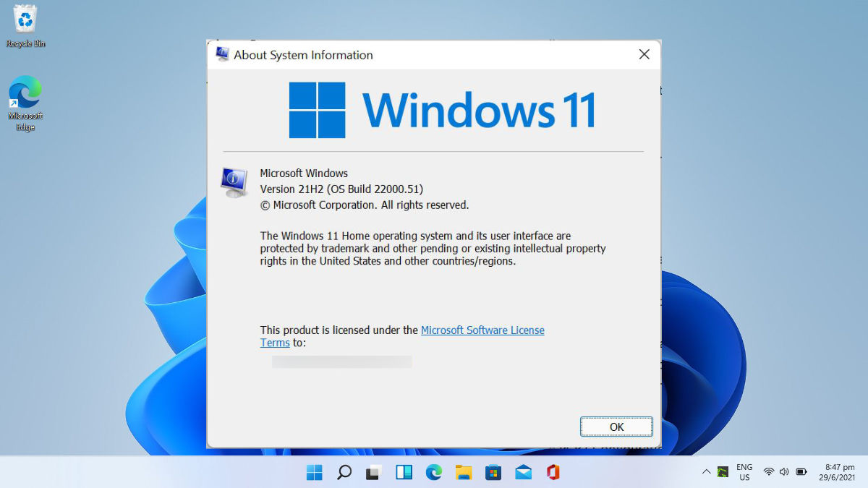Screen dimensions: 868x488
Task: Switch input language via the ENG US indicator
Action: tap(744, 472)
